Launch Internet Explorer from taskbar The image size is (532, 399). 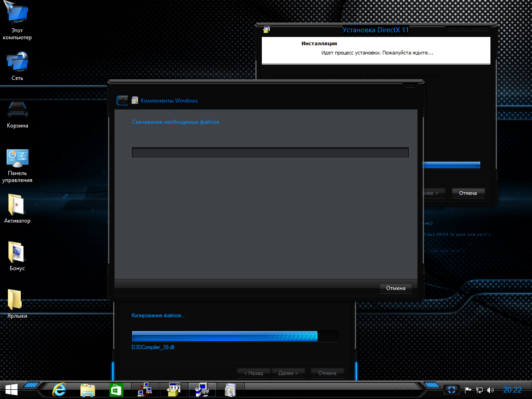point(59,390)
